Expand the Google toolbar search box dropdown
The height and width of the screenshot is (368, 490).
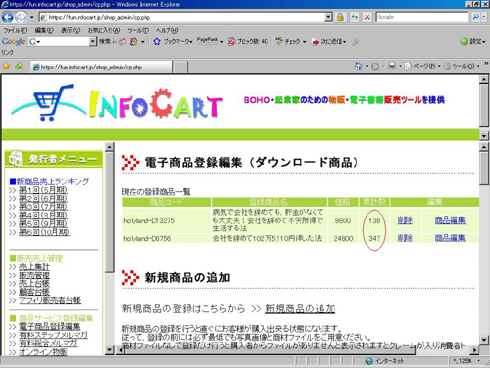93,42
